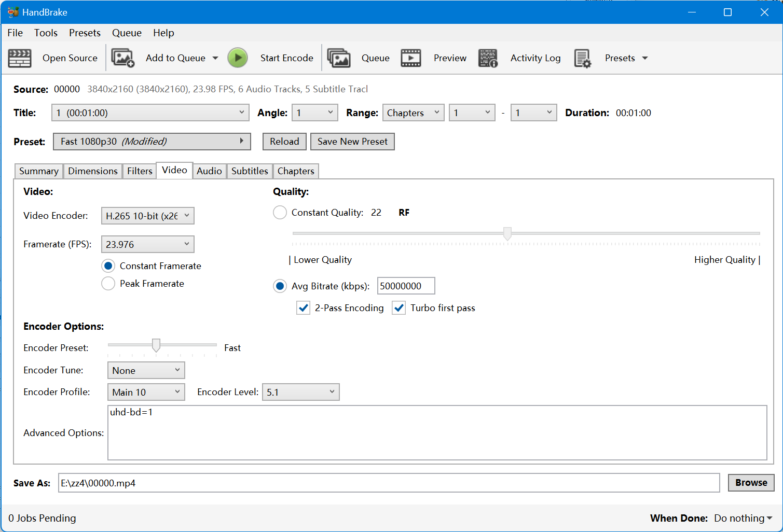Viewport: 783px width, 532px height.
Task: Click the Add to Queue picture icon
Action: 123,58
